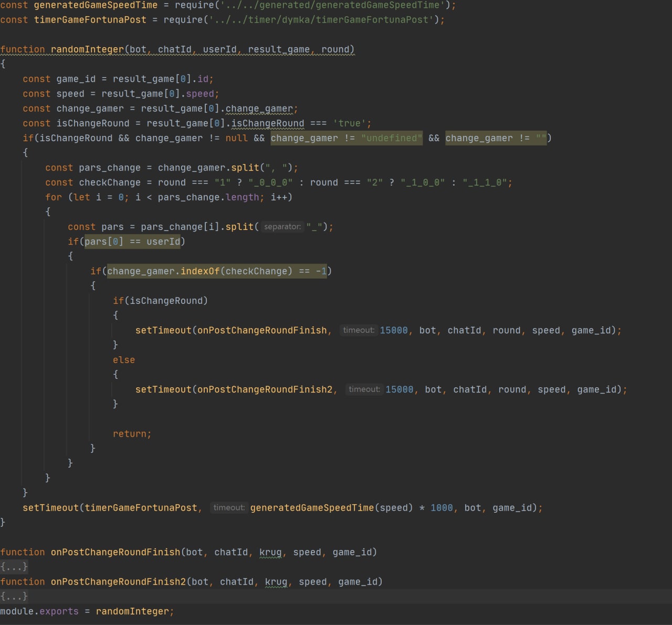Click 'result_game' parameter in function signature
The width and height of the screenshot is (672, 625).
tap(279, 49)
